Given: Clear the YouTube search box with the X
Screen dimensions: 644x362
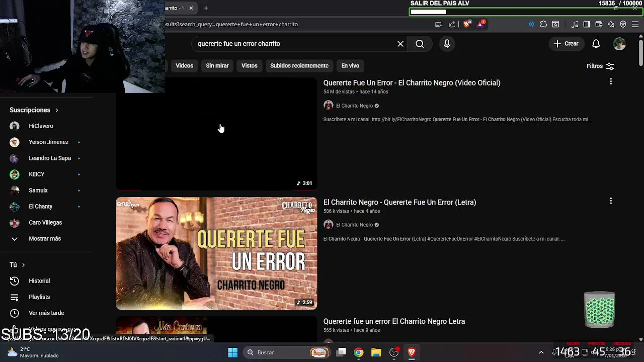Looking at the screenshot, I should tap(400, 44).
